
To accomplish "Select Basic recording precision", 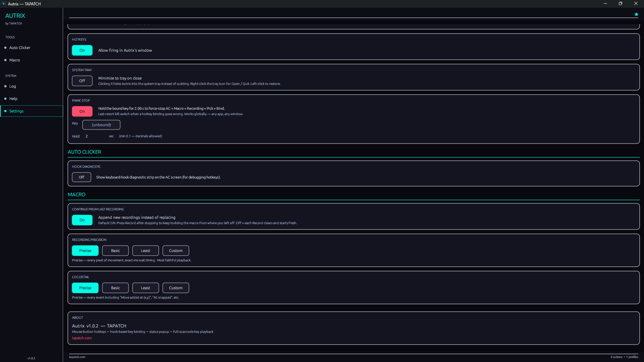I will (115, 251).
